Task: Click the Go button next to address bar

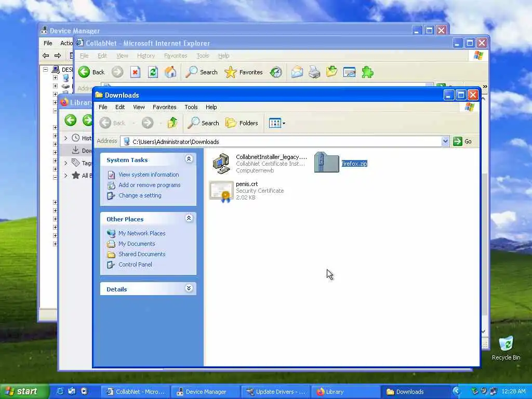Action: [x=462, y=141]
